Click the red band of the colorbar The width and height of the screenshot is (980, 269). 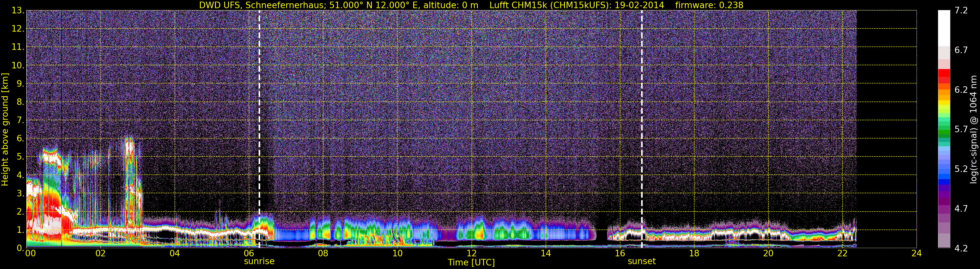944,76
